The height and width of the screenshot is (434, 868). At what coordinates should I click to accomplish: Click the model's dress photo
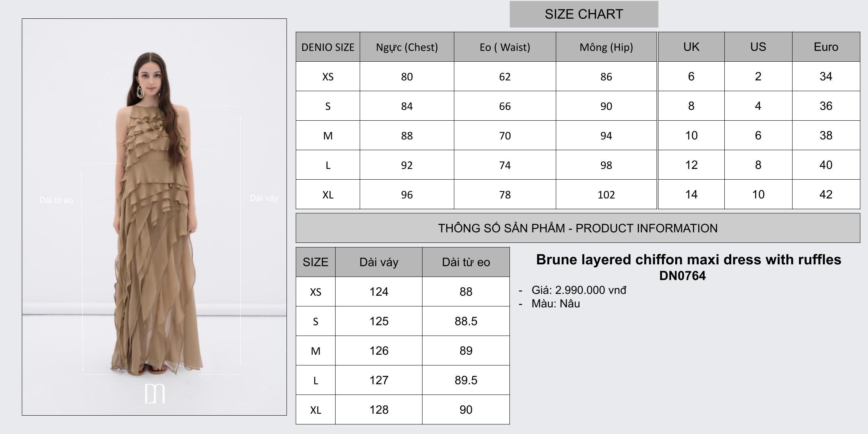[155, 230]
